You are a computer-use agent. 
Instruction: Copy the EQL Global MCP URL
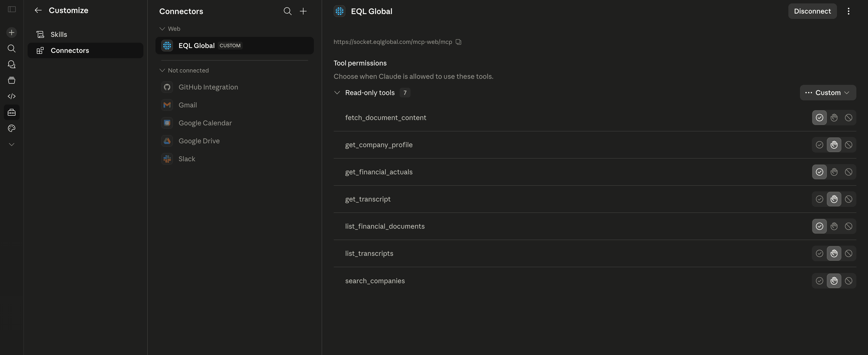458,42
